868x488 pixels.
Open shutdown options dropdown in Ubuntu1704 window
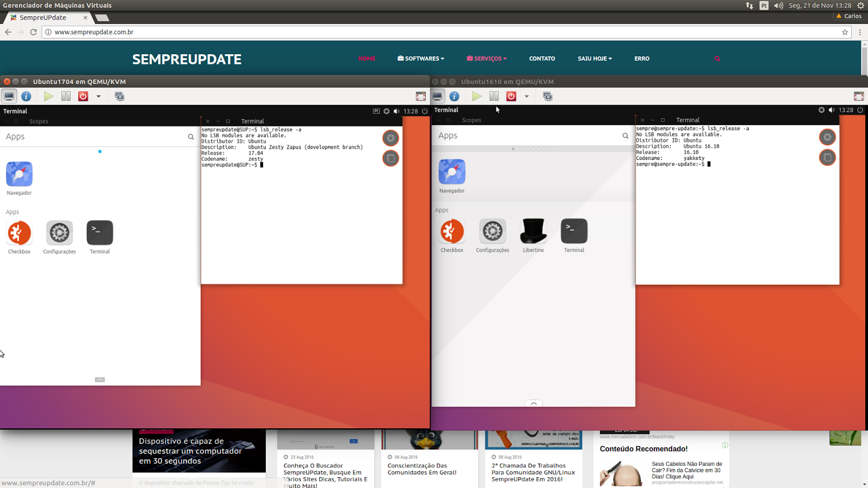point(98,97)
